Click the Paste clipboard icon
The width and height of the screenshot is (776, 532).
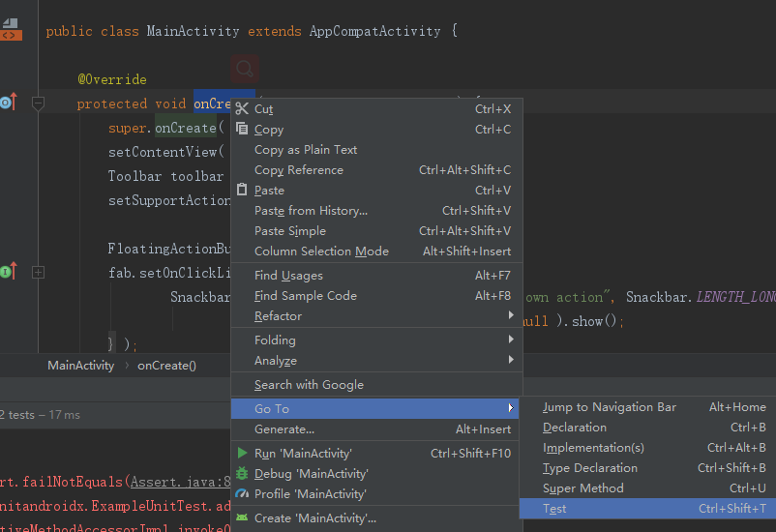click(243, 191)
